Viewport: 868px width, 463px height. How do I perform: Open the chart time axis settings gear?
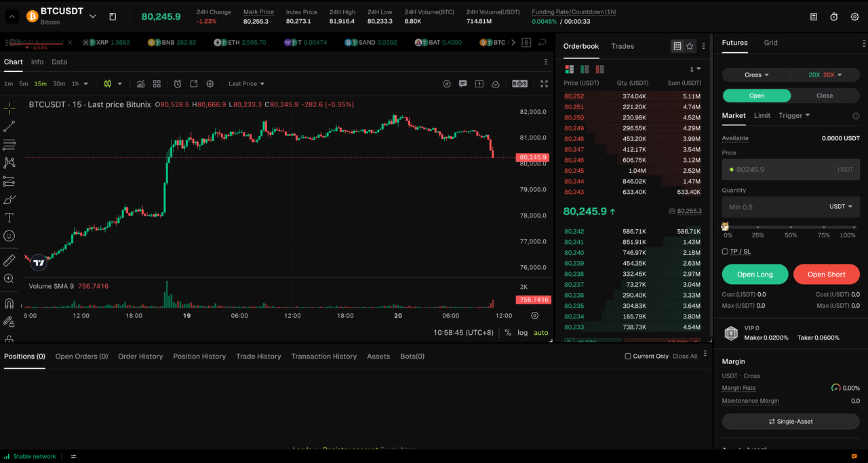534,316
